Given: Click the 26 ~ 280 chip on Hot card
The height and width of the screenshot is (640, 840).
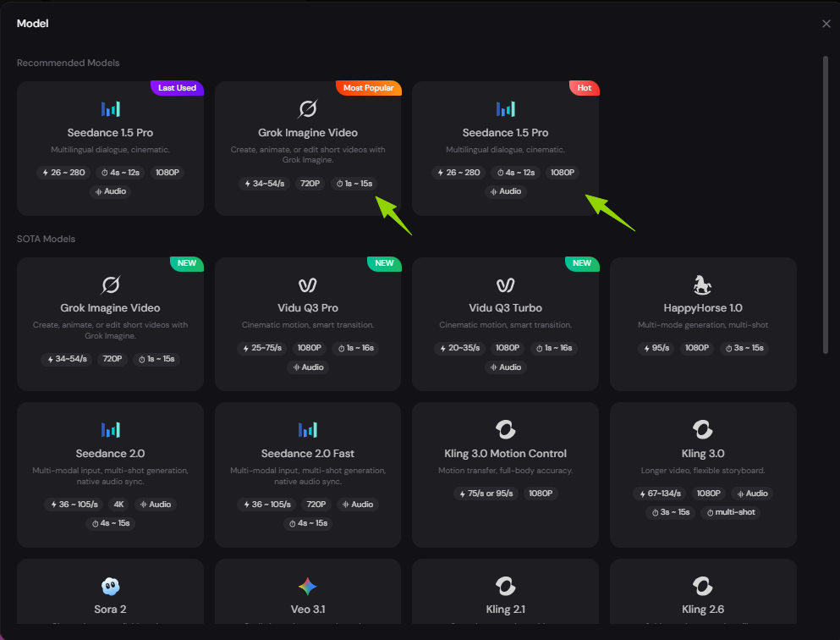Looking at the screenshot, I should click(x=458, y=173).
